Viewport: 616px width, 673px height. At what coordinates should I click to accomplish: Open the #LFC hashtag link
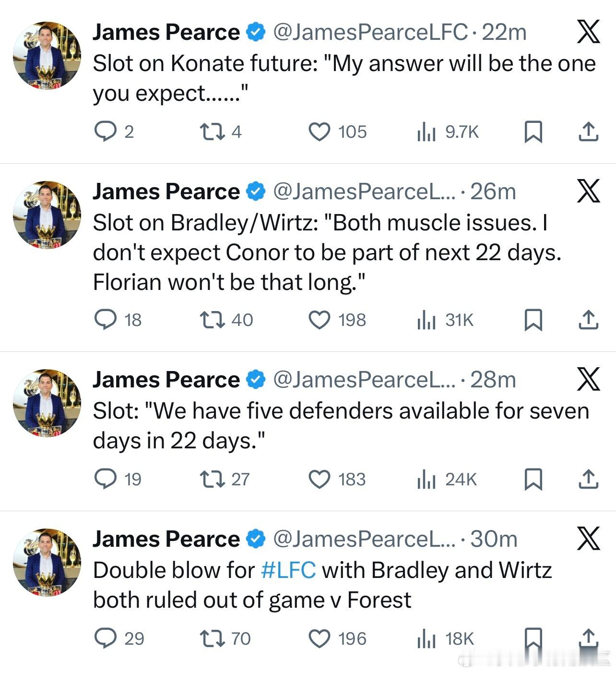(x=288, y=570)
